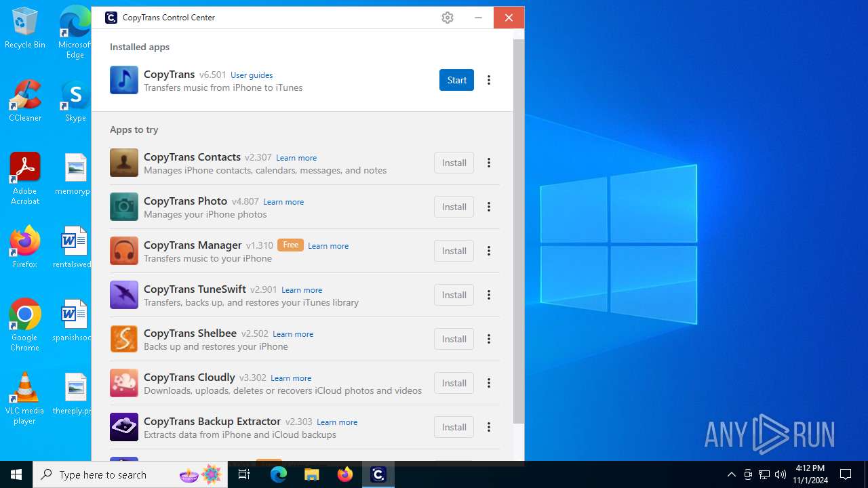Click the CopyTrans logo in title bar
Image resolution: width=868 pixels, height=488 pixels.
tap(111, 18)
